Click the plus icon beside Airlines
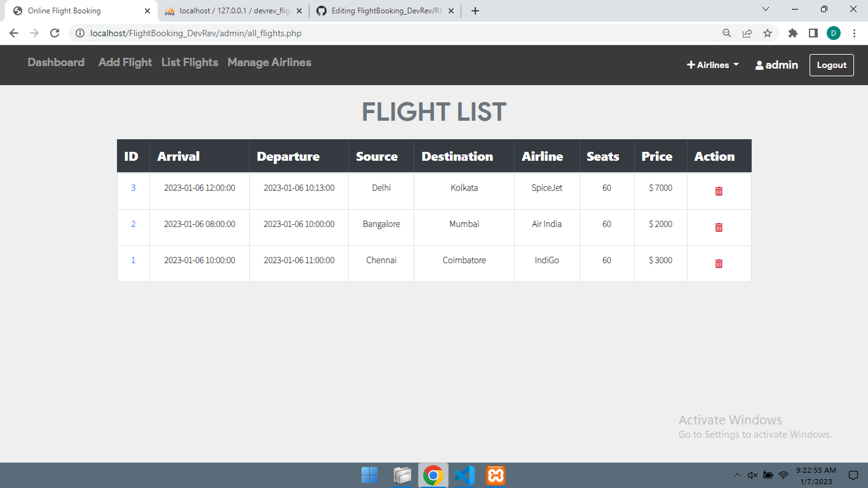The image size is (868, 488). pyautogui.click(x=690, y=64)
